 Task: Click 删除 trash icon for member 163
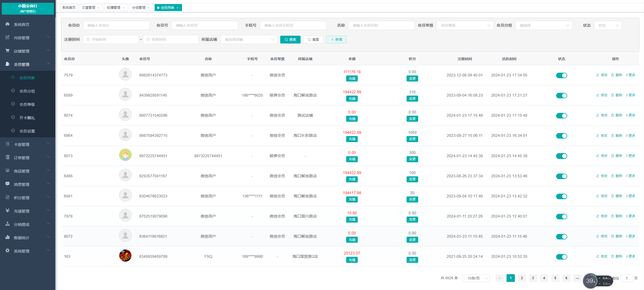[613, 256]
